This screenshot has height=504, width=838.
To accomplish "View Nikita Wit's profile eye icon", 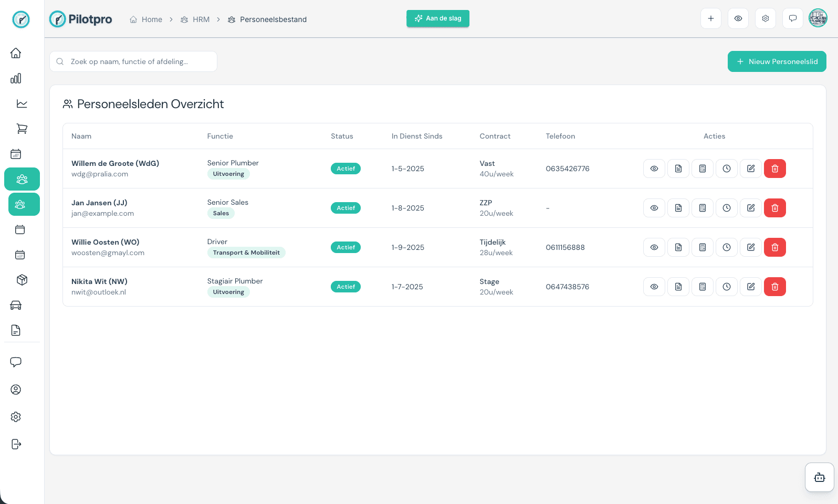I will point(654,287).
